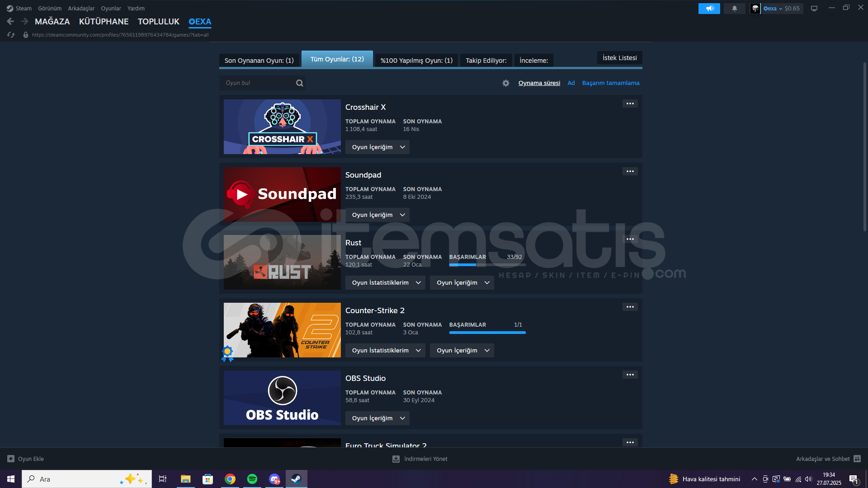
Task: Go to TOPLULUK section
Action: [158, 21]
